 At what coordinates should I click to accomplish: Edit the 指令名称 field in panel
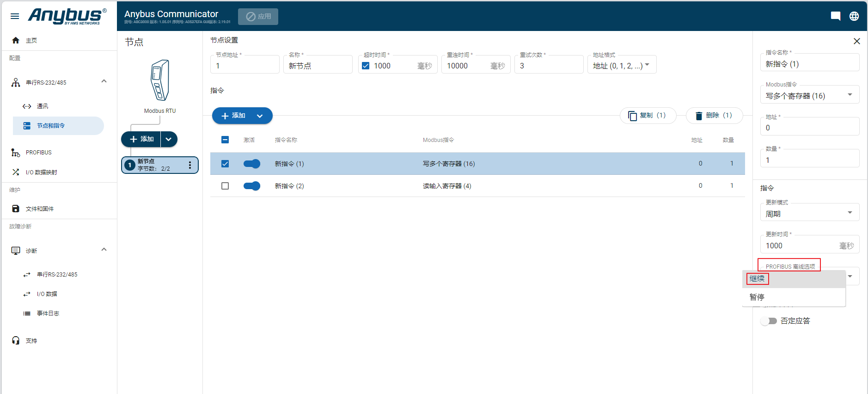(810, 62)
